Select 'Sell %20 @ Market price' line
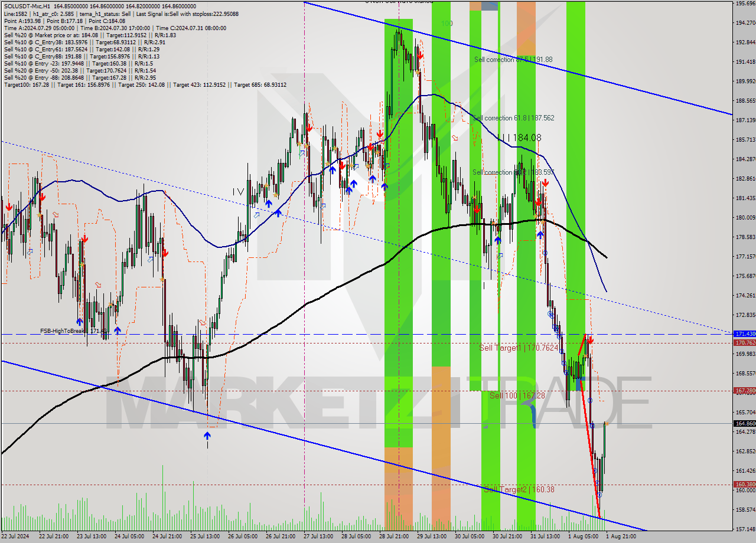Viewport: 756px width, 543px height. [90, 35]
